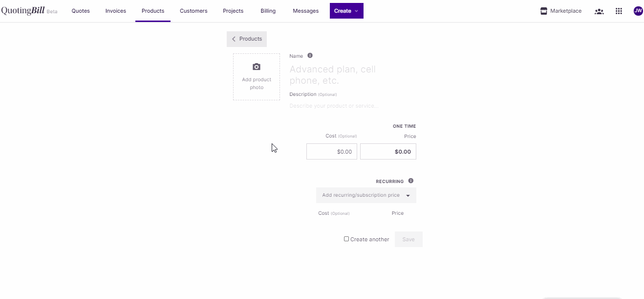Click the recurring Cost (Optional) label
Viewport: 644px width, 299px height.
click(x=334, y=213)
